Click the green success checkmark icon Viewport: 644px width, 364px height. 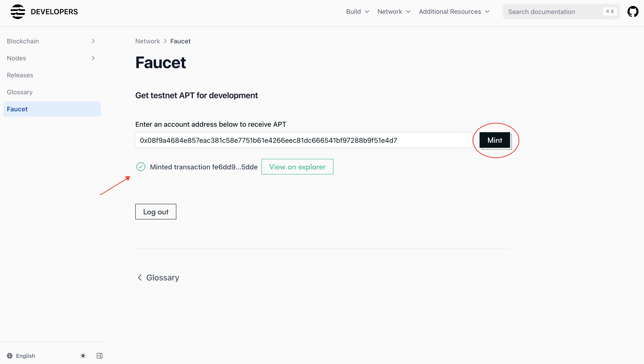tap(141, 167)
